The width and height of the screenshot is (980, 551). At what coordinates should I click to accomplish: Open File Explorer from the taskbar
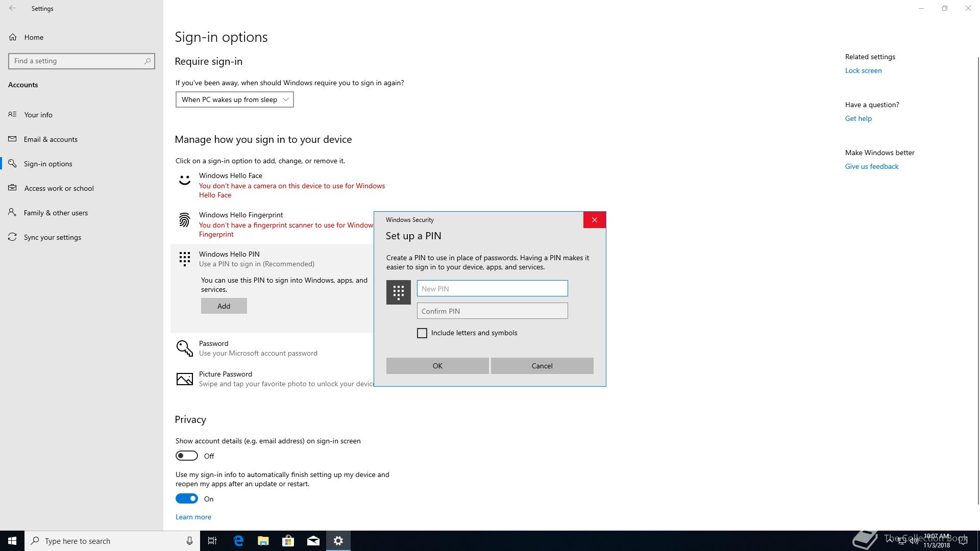263,541
